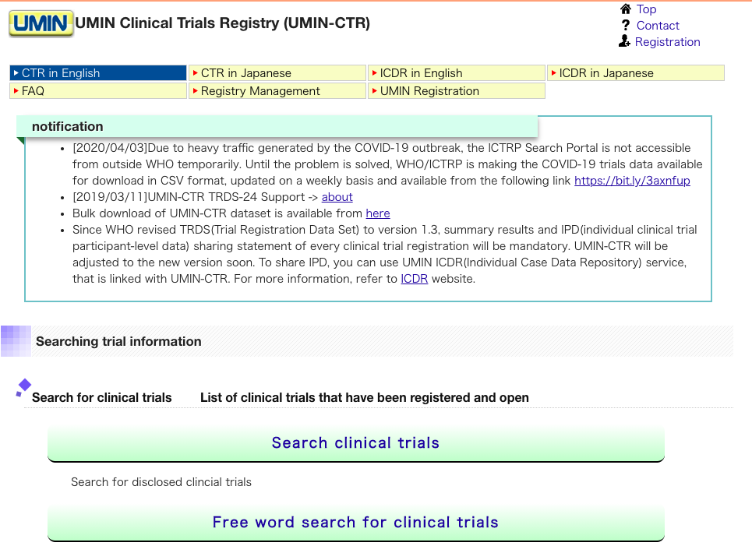This screenshot has width=752, height=560.
Task: Switch to CTR in Japanese
Action: (277, 73)
